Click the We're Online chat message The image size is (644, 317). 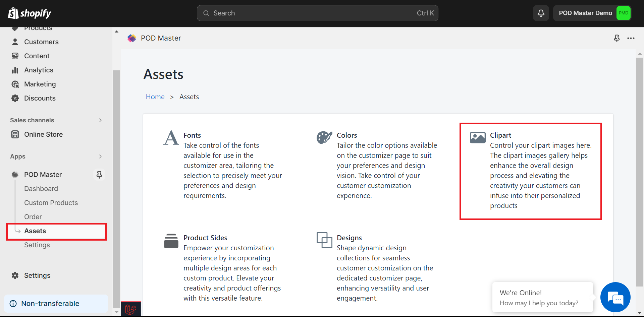(542, 298)
